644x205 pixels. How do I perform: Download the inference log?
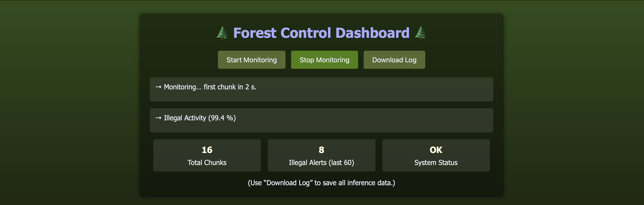pos(394,60)
